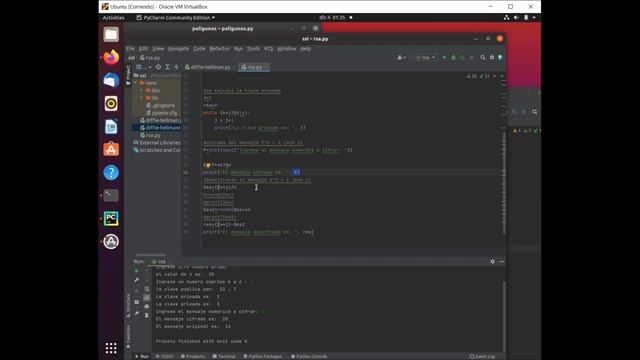
Task: Open the File menu
Action: [x=130, y=49]
